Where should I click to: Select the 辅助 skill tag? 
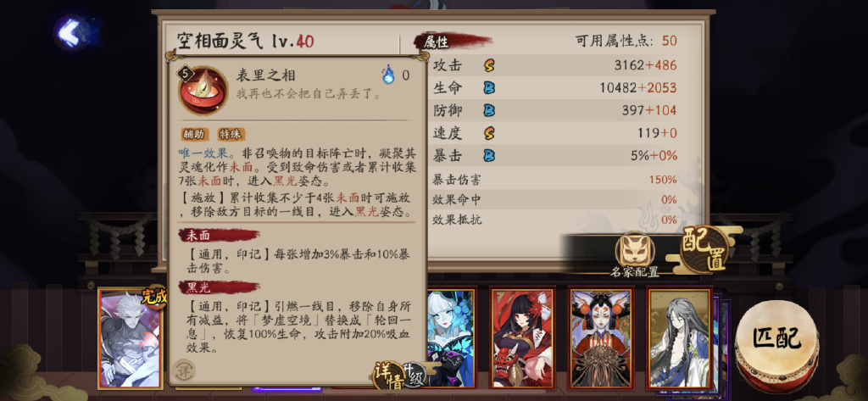[194, 135]
